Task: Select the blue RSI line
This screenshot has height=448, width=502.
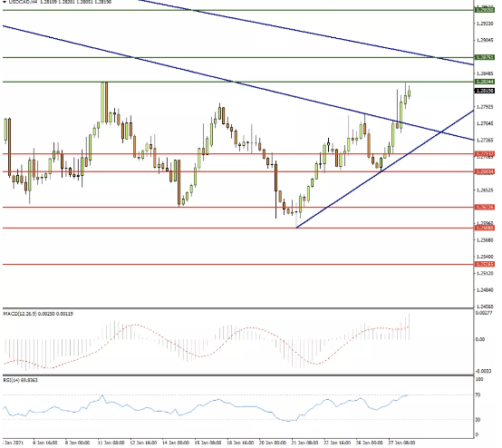Action: 205,407
